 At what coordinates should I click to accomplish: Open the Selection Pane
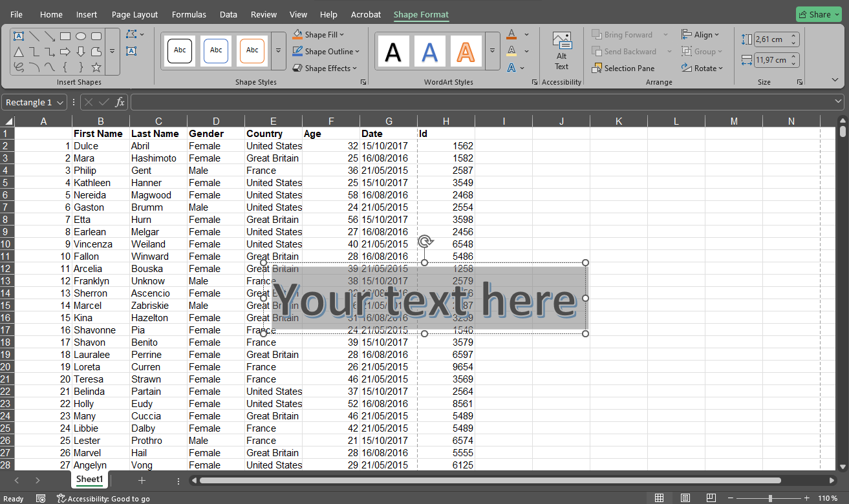point(623,68)
